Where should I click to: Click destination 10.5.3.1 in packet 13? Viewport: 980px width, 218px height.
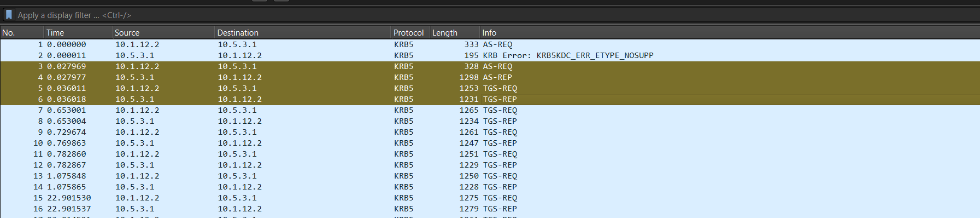coord(237,176)
